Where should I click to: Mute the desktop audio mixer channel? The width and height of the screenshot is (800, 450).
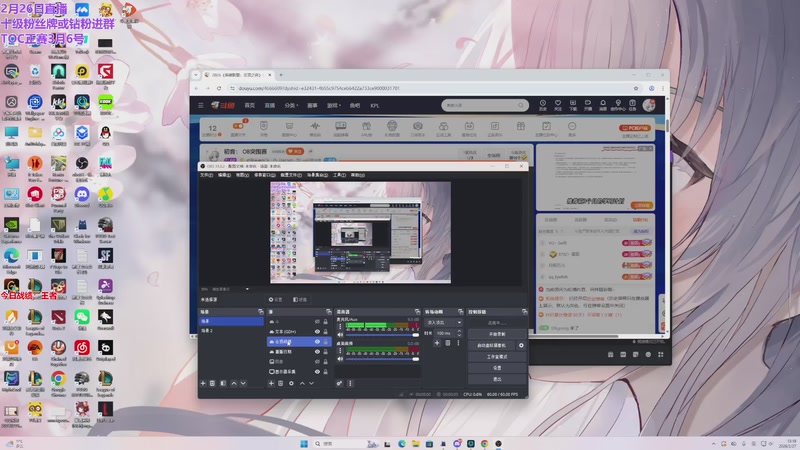click(x=340, y=359)
